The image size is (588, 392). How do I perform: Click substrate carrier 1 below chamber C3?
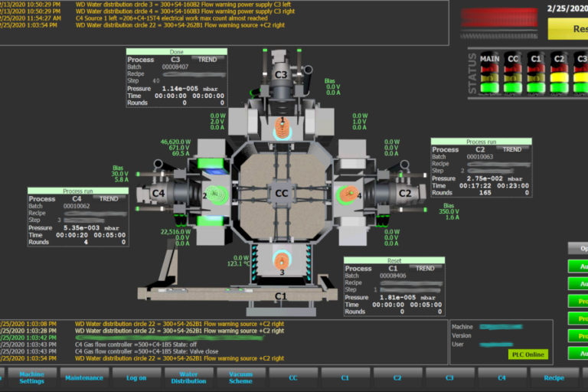pos(282,126)
